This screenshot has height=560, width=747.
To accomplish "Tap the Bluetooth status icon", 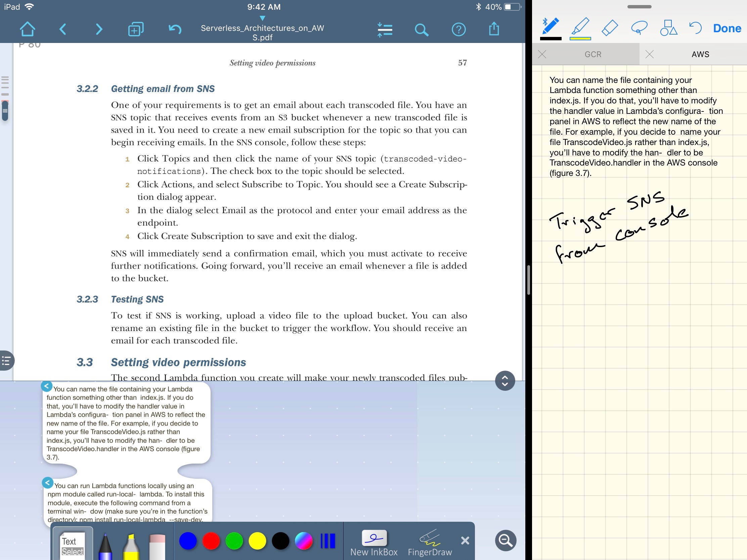I will point(478,7).
